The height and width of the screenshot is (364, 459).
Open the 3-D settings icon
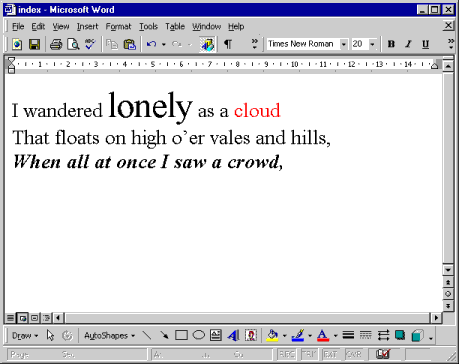417,335
